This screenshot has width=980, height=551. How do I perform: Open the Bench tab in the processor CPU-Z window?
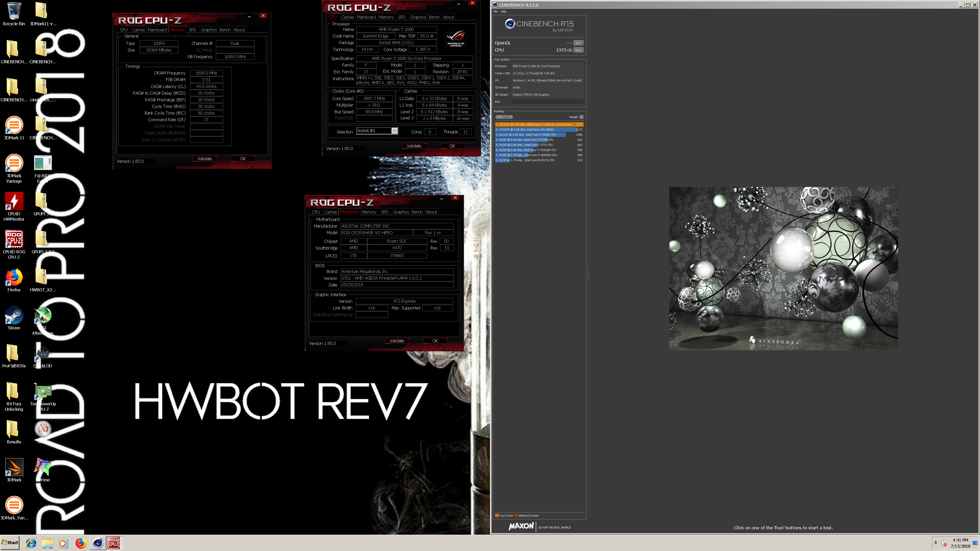(434, 17)
